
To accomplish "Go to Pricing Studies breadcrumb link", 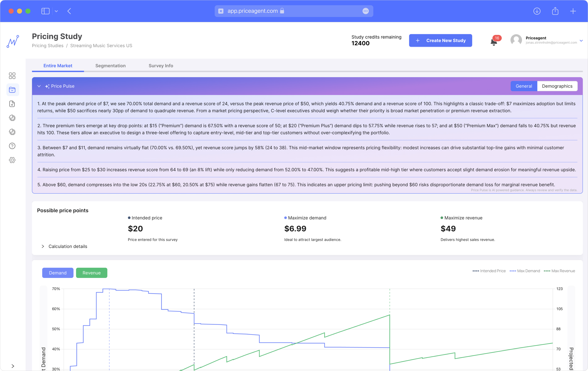I will point(48,46).
